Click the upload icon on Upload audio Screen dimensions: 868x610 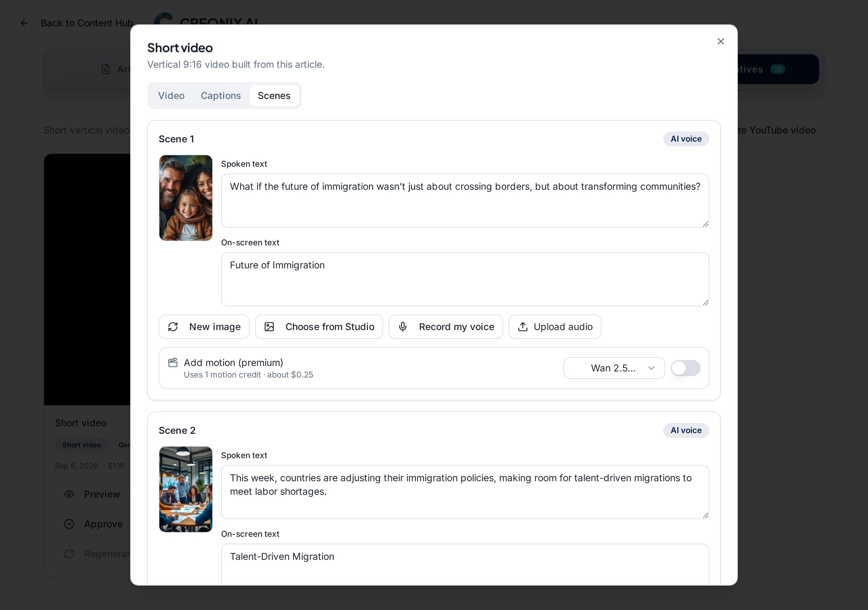tap(523, 327)
